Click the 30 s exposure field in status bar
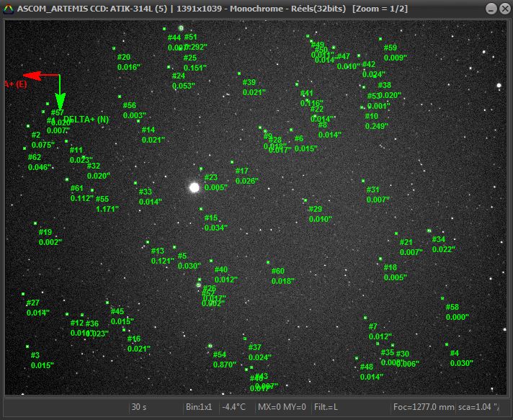The width and height of the screenshot is (513, 420). pyautogui.click(x=139, y=407)
